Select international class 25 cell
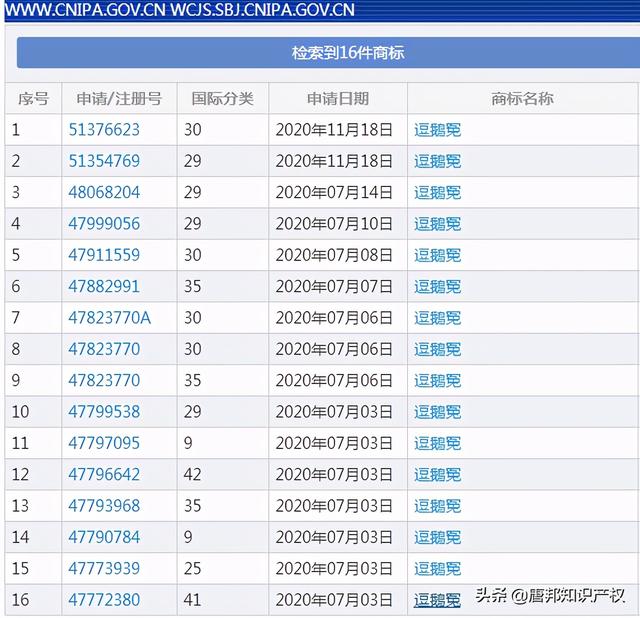The width and height of the screenshot is (640, 618). click(223, 568)
